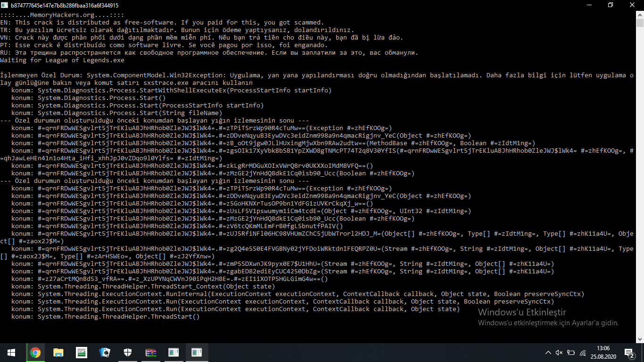644x362 pixels.
Task: Open the clock showing 13:06
Action: click(603, 348)
